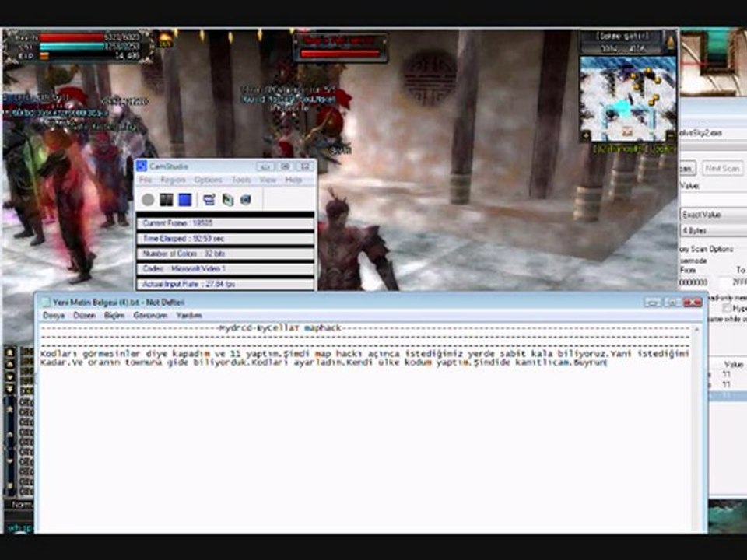Click the CamStudio record to AVI/SWF toggle icon
This screenshot has width=747, height=560.
[228, 200]
